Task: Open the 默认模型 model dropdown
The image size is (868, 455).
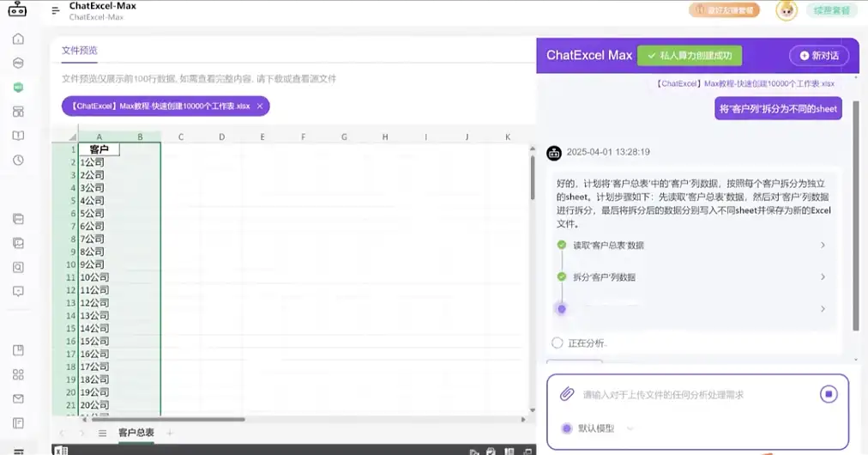Action: tap(598, 428)
